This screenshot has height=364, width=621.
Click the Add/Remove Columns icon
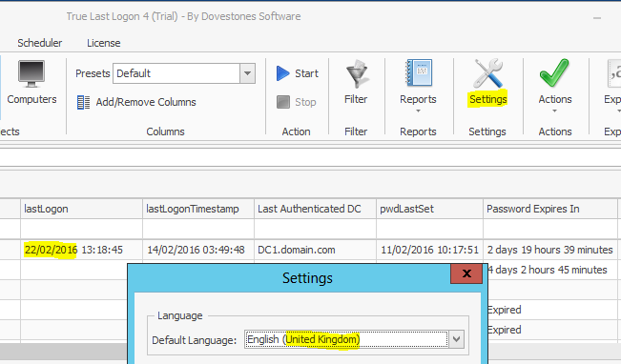pos(83,103)
